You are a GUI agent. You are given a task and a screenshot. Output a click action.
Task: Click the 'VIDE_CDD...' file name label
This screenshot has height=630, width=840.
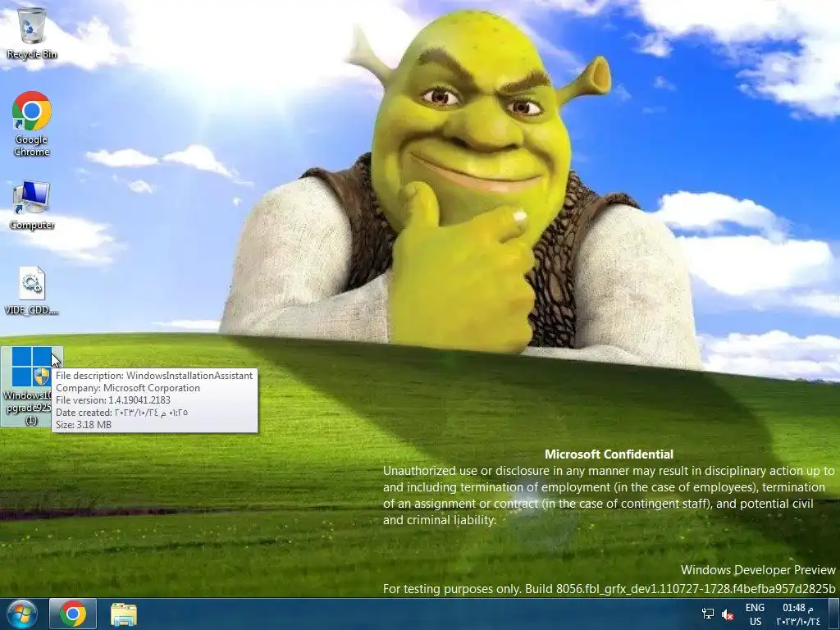[32, 310]
